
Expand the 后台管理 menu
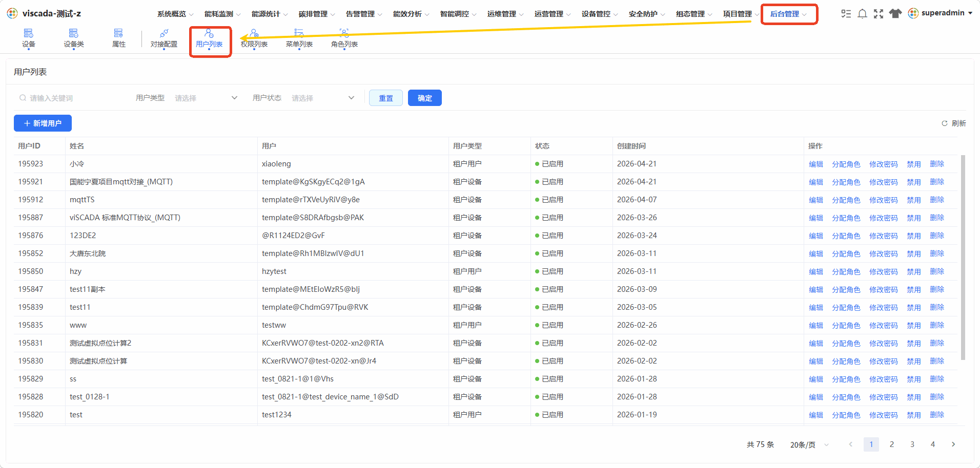point(788,14)
